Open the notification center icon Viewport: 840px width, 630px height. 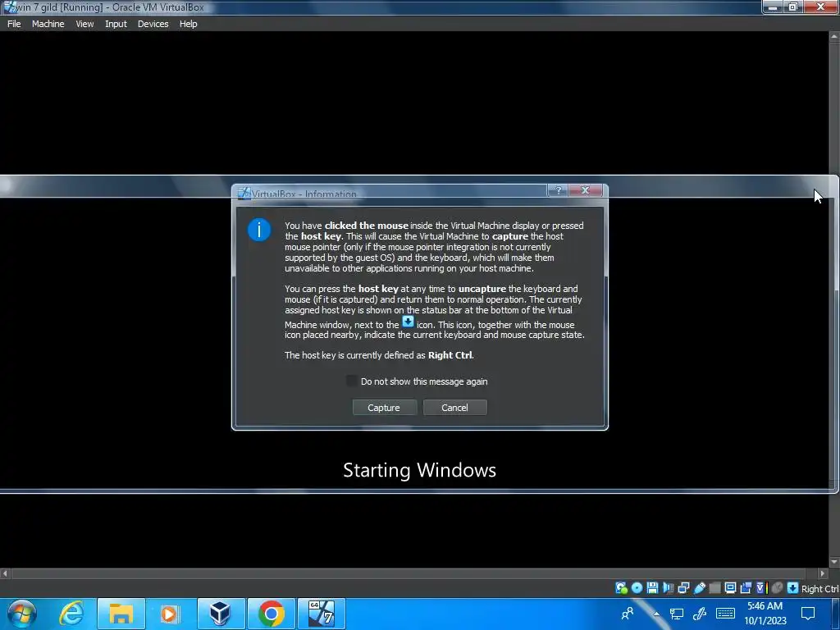(x=808, y=614)
